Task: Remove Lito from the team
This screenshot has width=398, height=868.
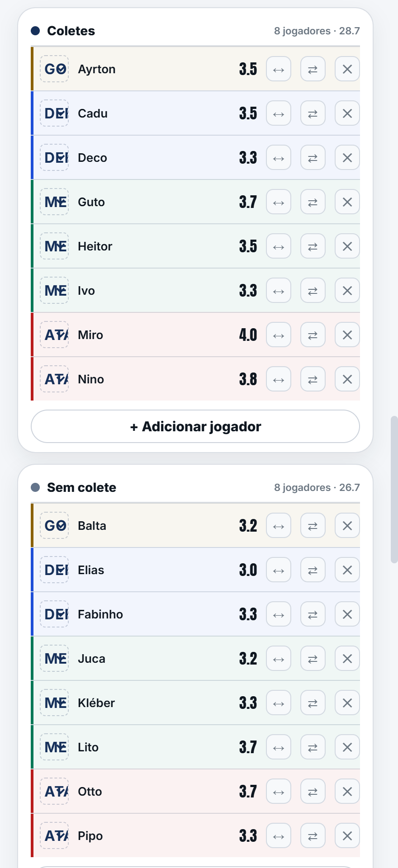Action: [x=347, y=747]
